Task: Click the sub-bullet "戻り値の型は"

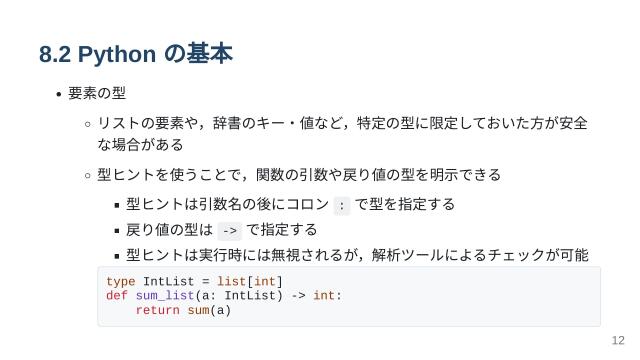Action: 222,230
